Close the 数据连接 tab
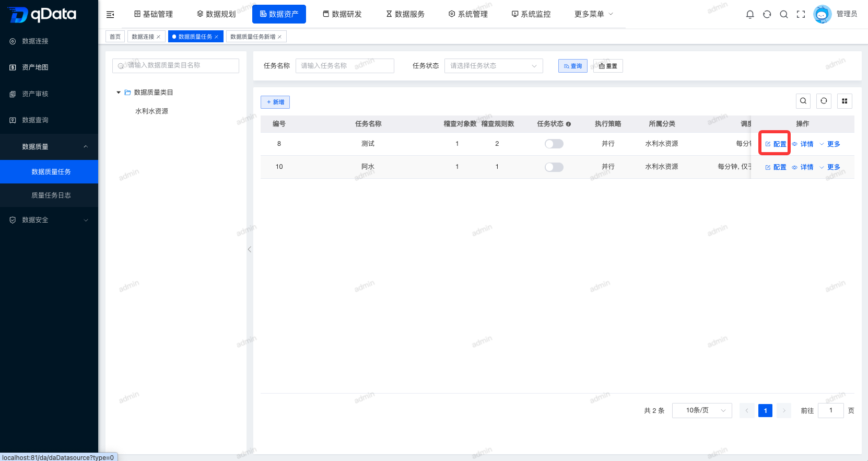 pos(158,37)
